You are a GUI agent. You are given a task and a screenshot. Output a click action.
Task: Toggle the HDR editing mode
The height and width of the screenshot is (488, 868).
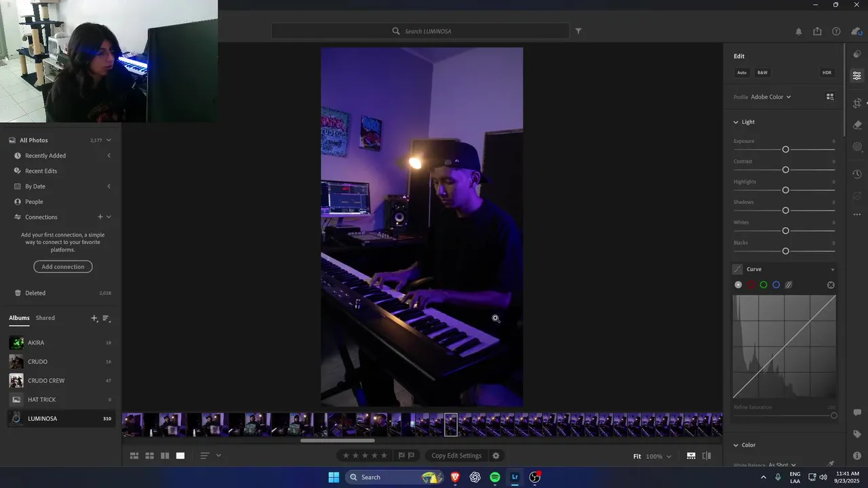tap(827, 73)
